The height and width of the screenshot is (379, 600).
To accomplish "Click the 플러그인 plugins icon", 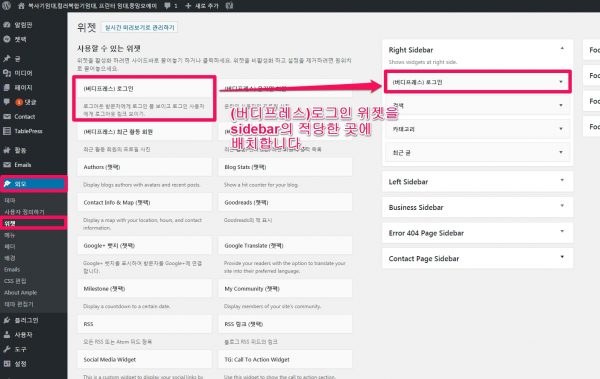I will coord(7,320).
